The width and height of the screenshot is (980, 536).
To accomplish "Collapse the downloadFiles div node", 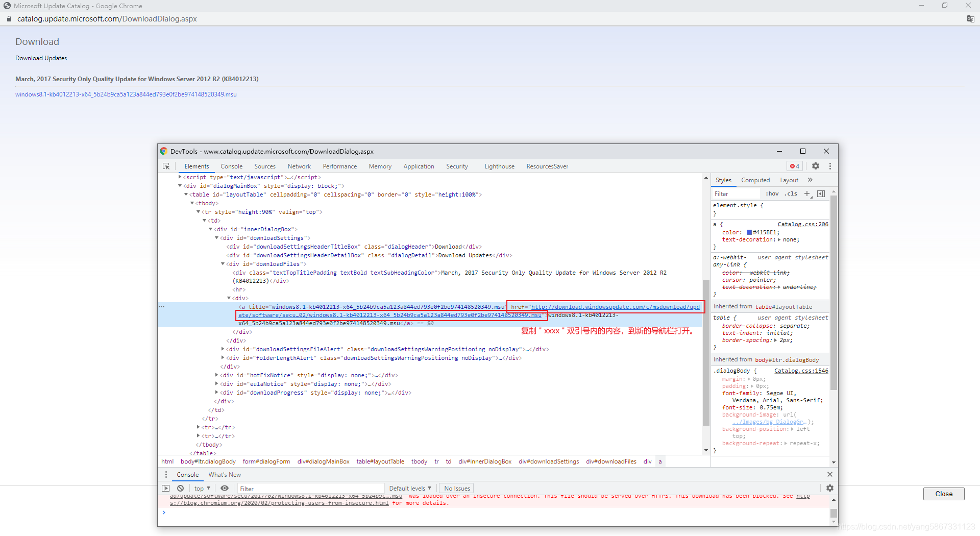I will pos(223,264).
